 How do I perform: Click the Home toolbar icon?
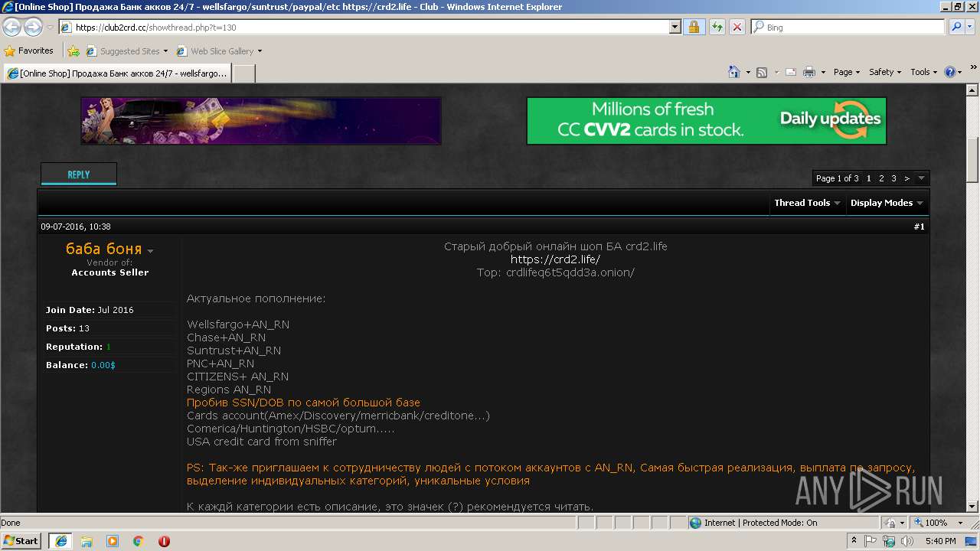(x=734, y=72)
